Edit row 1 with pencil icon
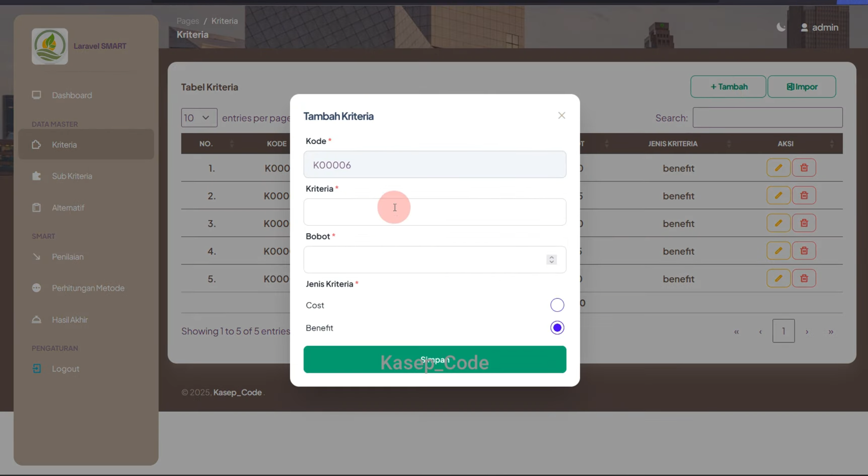 (x=778, y=168)
